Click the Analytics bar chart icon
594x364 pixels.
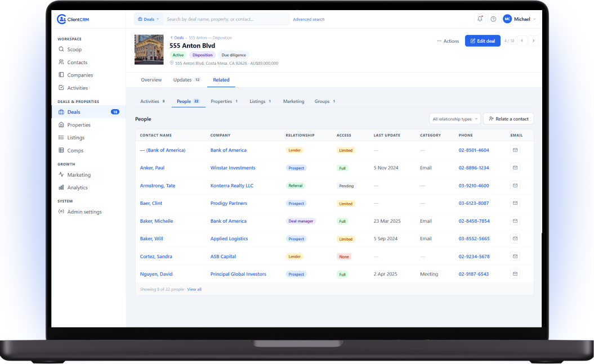tap(61, 188)
